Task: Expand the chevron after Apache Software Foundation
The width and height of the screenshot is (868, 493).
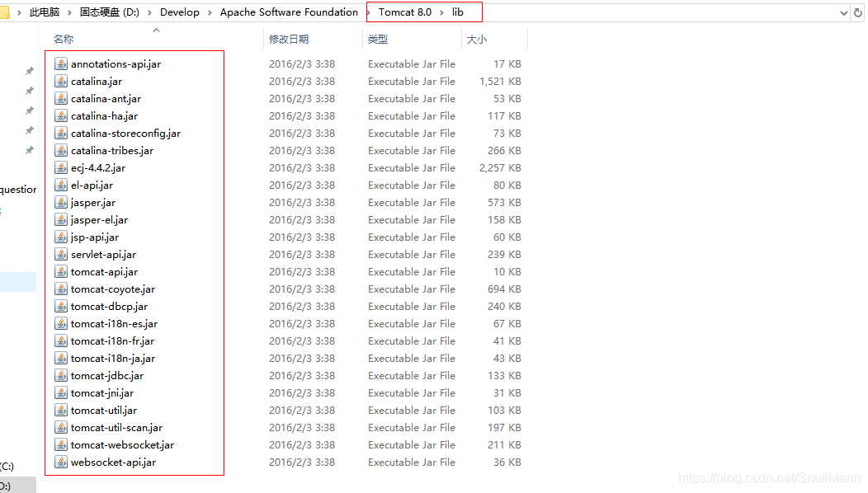Action: [x=368, y=12]
